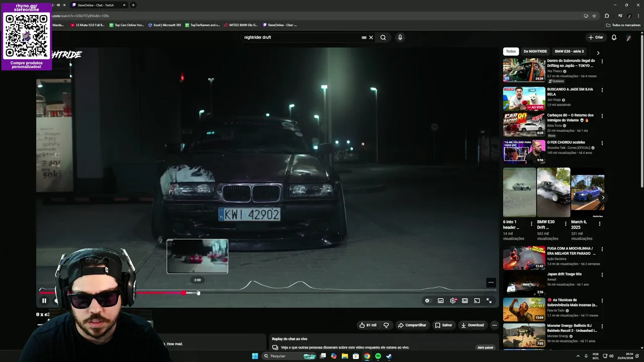644x362 pixels.
Task: Save the video with Salvar
Action: (444, 325)
